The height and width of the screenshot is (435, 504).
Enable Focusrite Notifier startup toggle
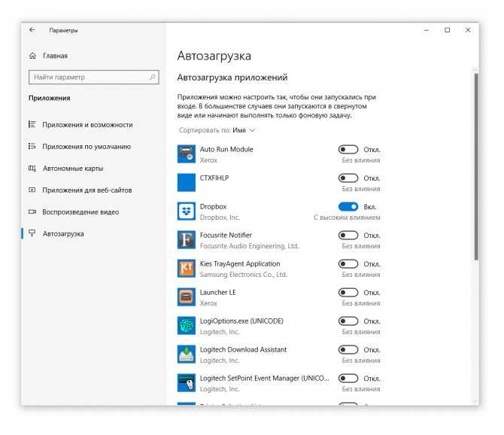[348, 236]
